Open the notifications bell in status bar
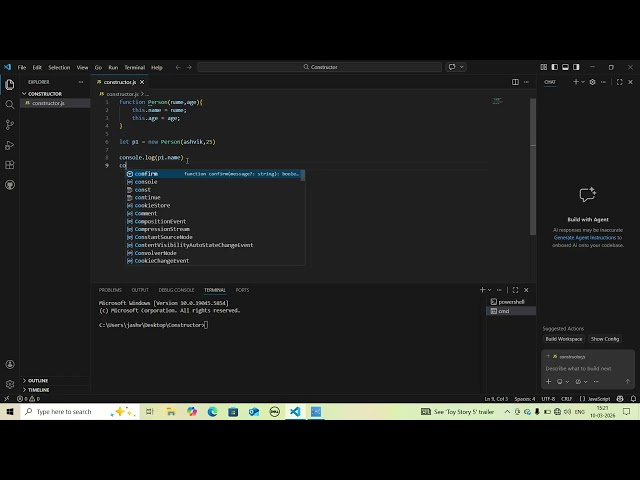 pyautogui.click(x=633, y=399)
